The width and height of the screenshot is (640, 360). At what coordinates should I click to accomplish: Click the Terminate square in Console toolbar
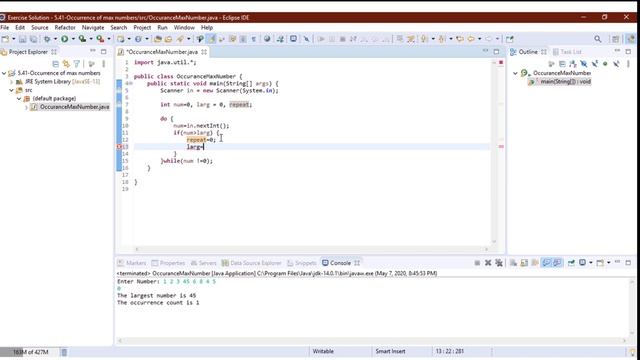(x=477, y=263)
